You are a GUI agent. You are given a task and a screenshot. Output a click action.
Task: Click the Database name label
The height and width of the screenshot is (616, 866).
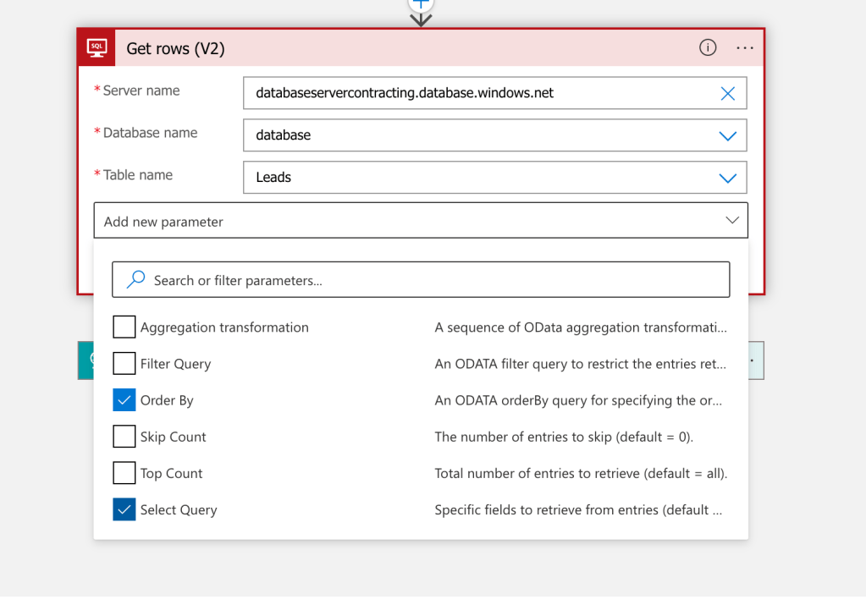click(x=150, y=133)
